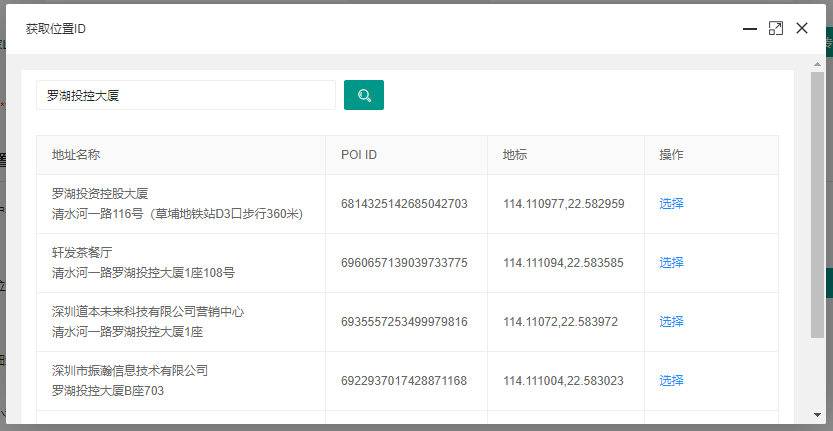
Task: Click 选择 for 深圳市振瀚信息技术有限公司
Action: (x=671, y=381)
